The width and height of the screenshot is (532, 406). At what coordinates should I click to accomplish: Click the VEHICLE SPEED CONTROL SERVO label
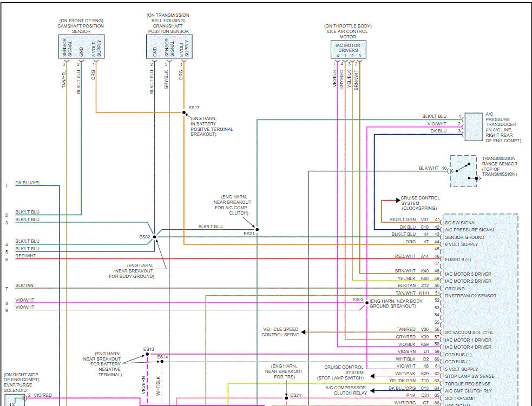pos(280,332)
